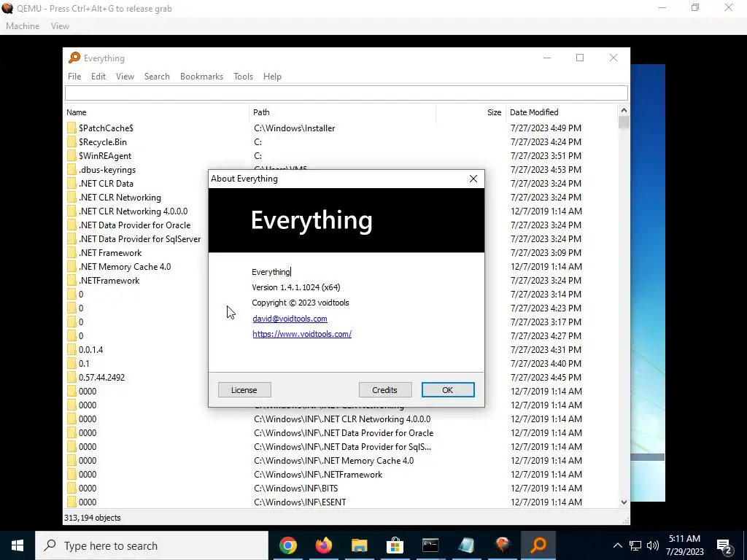Launch Firefox from taskbar
Image resolution: width=747 pixels, height=560 pixels.
[x=324, y=545]
